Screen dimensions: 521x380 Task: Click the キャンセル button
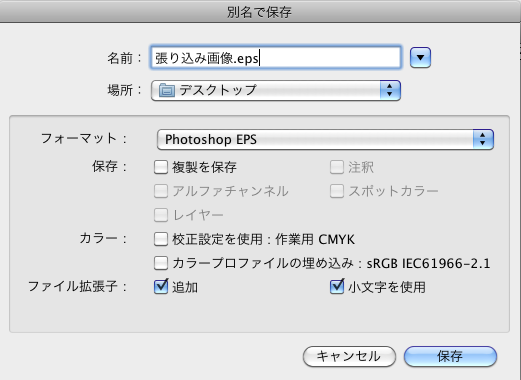coord(349,356)
